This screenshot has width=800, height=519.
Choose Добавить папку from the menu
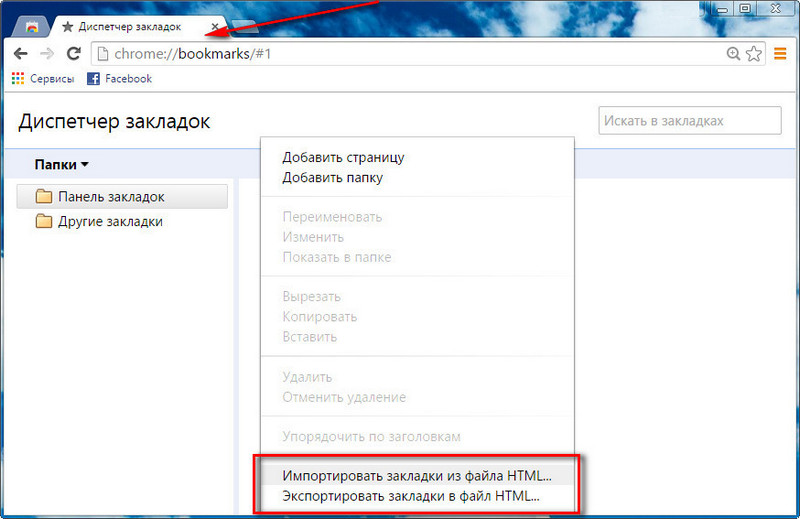[332, 177]
